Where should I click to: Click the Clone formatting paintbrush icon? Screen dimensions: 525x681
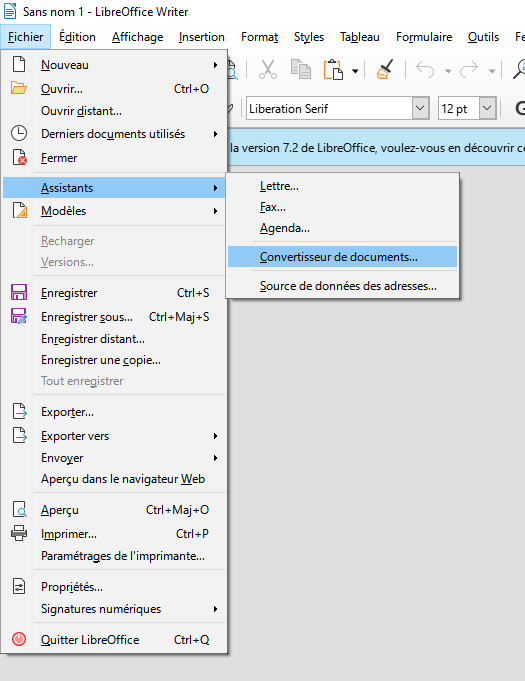[385, 69]
